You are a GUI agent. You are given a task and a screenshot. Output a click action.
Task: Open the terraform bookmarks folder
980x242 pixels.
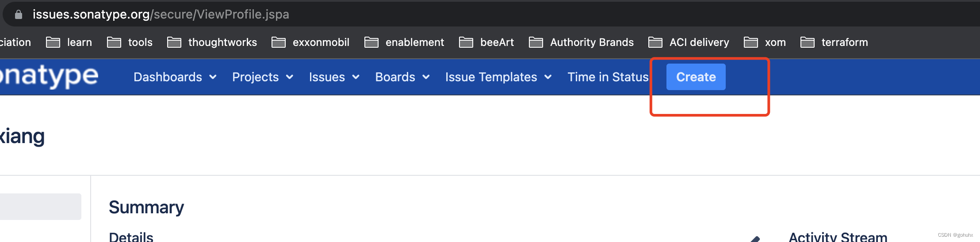[835, 42]
